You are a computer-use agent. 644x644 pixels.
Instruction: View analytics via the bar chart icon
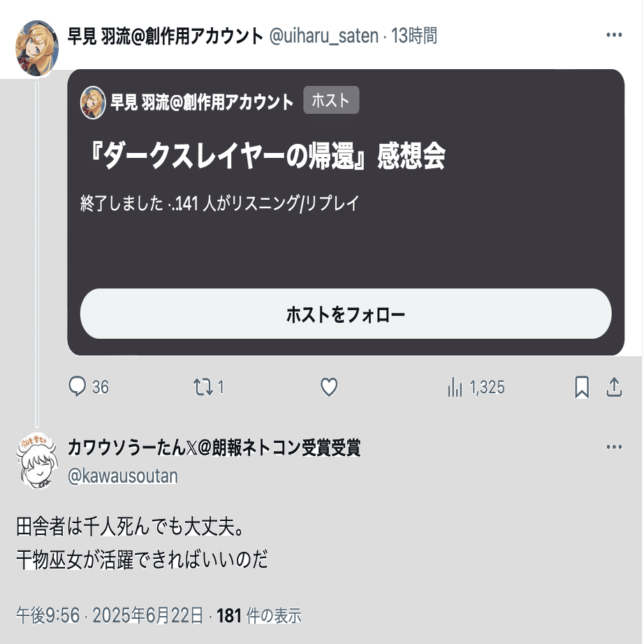[455, 387]
